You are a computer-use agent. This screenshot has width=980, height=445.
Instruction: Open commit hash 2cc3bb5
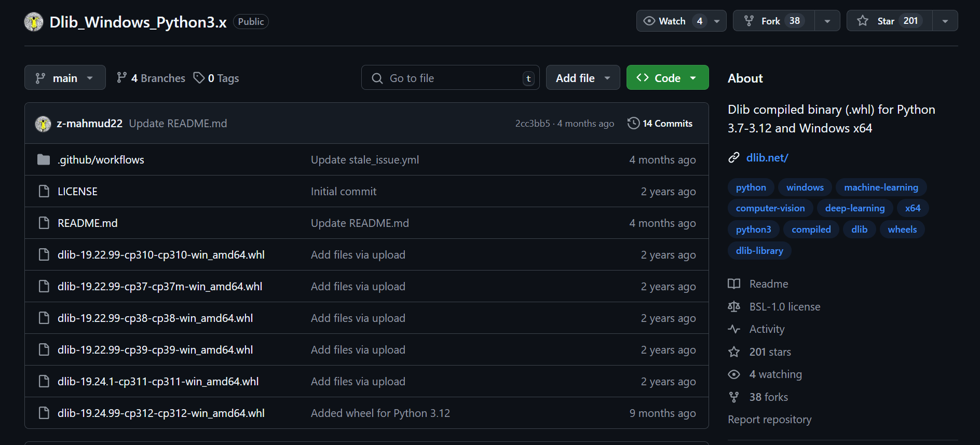533,124
